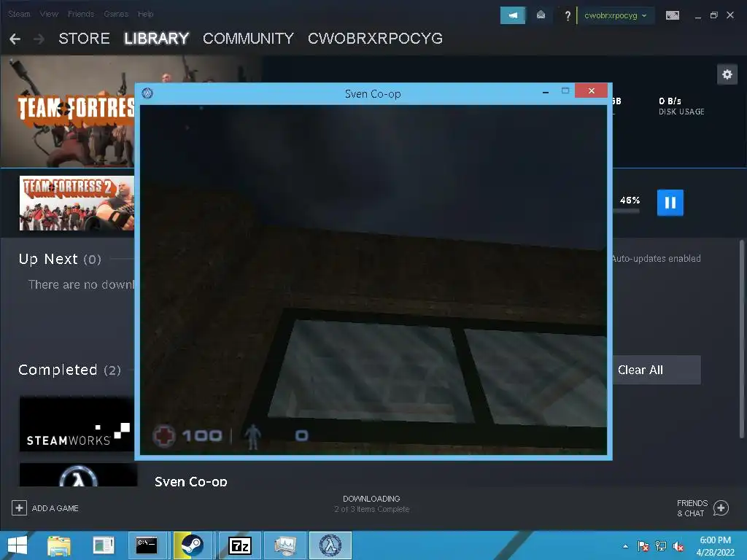The image size is (747, 560).
Task: Open File Explorer from the taskbar
Action: [59, 545]
